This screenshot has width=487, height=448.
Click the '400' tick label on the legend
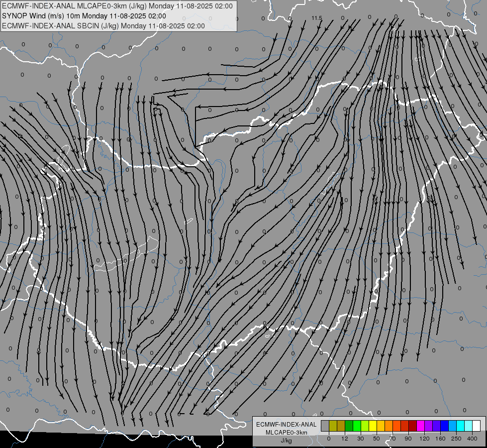pyautogui.click(x=472, y=439)
